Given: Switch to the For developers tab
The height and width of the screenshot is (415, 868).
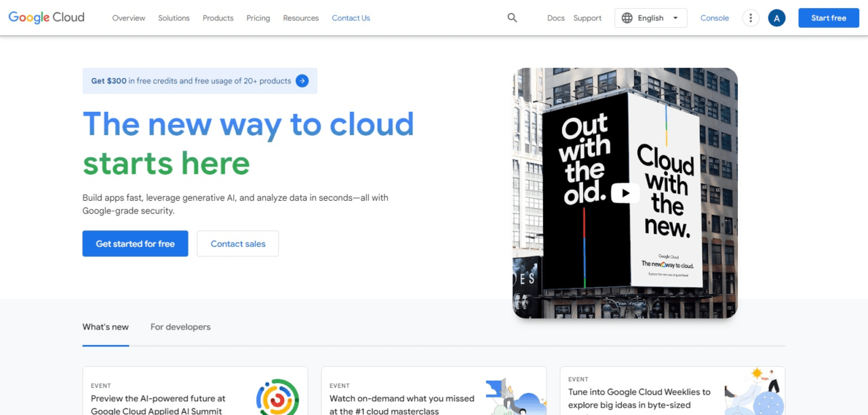Looking at the screenshot, I should (180, 327).
